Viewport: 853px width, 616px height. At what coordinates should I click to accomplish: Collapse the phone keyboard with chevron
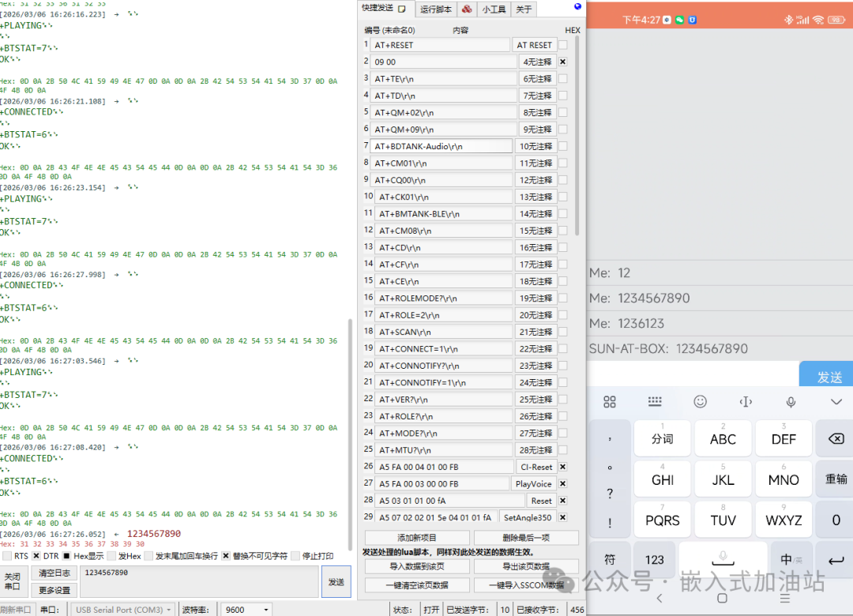pos(836,402)
